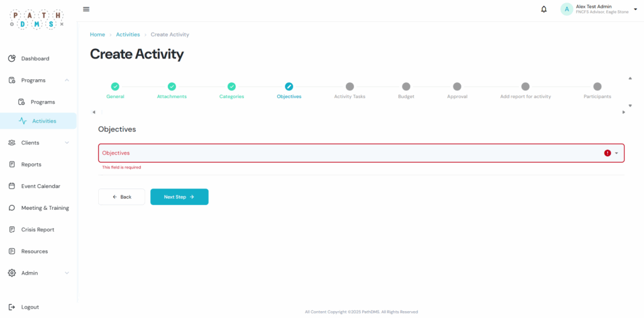Click the Next Step button

(x=179, y=197)
